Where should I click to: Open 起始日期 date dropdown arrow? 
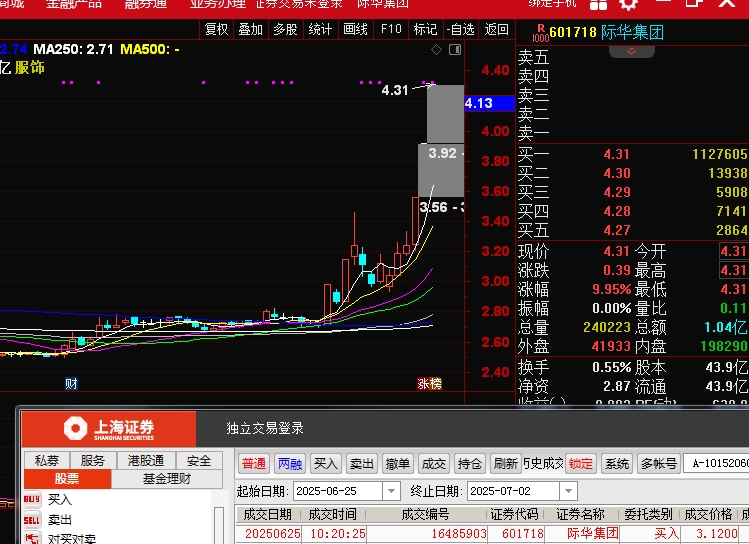coord(391,491)
